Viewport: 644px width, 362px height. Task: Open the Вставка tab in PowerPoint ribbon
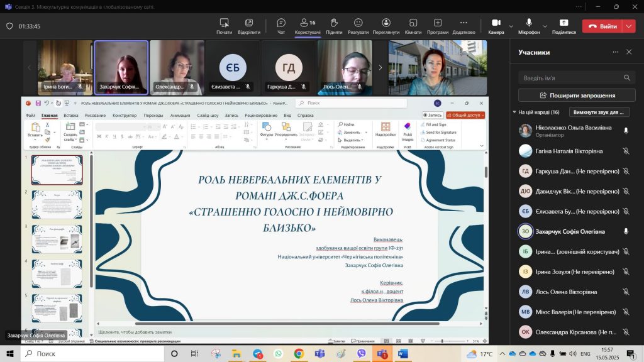coord(71,116)
